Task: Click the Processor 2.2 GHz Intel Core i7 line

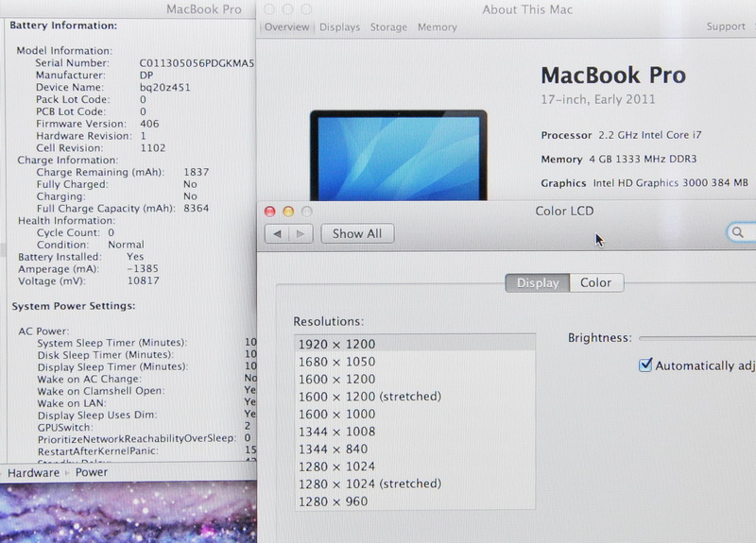Action: pos(621,135)
